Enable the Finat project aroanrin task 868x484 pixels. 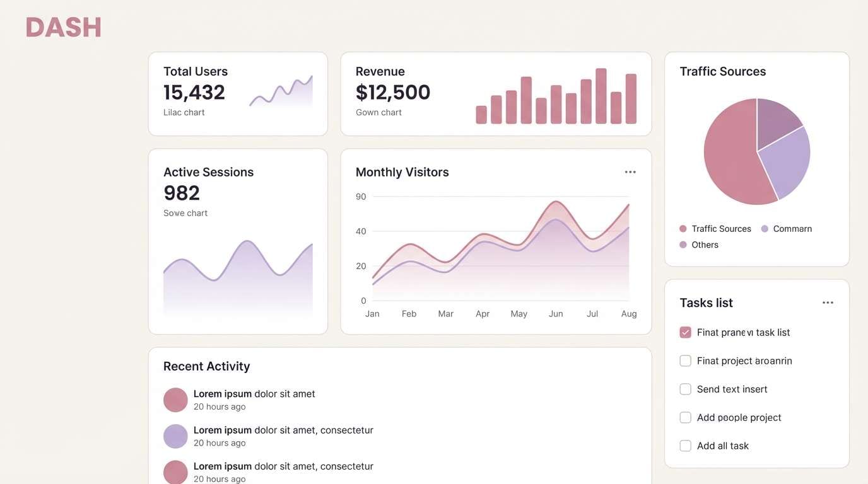[685, 360]
